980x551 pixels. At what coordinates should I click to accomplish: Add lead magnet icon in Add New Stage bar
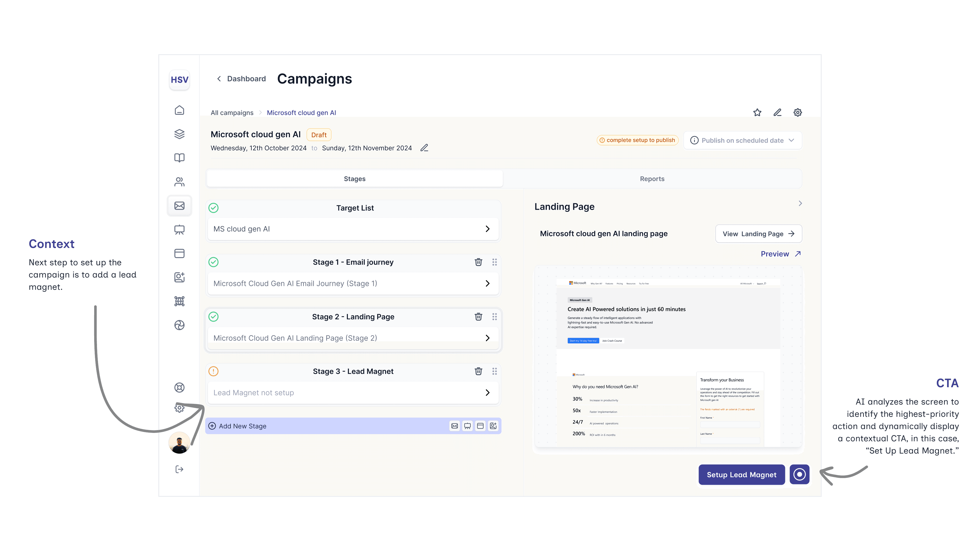tap(493, 426)
